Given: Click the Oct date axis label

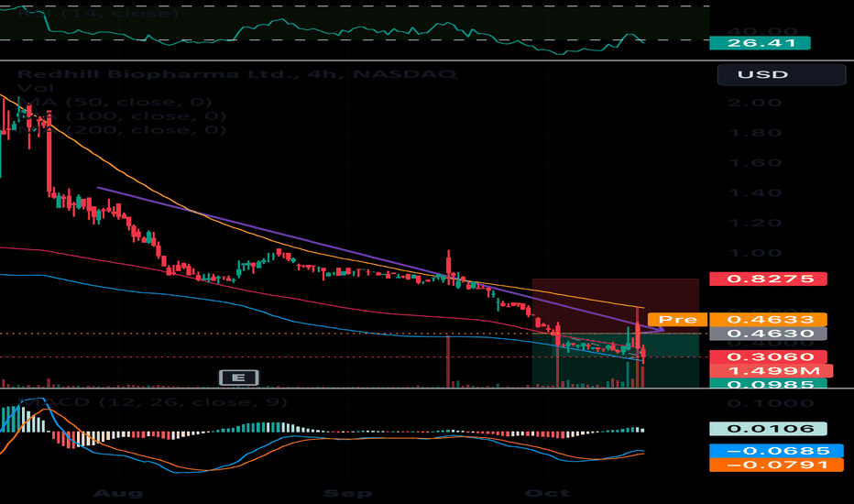Looking at the screenshot, I should 547,493.
